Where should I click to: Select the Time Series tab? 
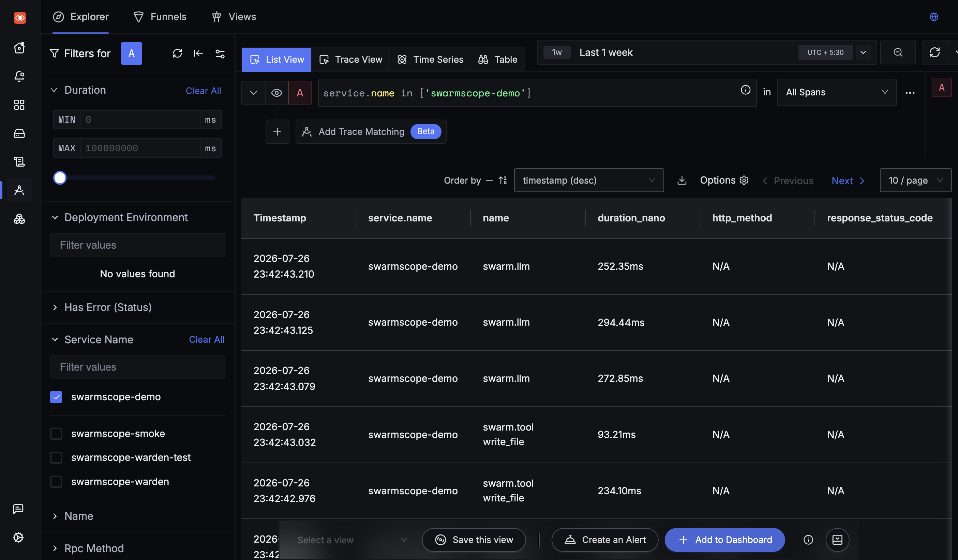click(430, 60)
